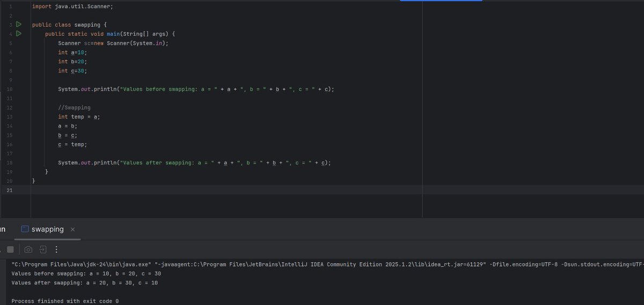
Task: Click the 'Values after swapping' println statement in editor
Action: pyautogui.click(x=194, y=162)
